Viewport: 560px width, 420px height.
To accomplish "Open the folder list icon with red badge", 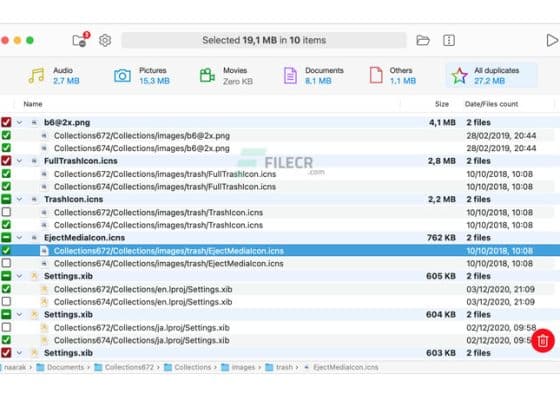I will pyautogui.click(x=81, y=40).
